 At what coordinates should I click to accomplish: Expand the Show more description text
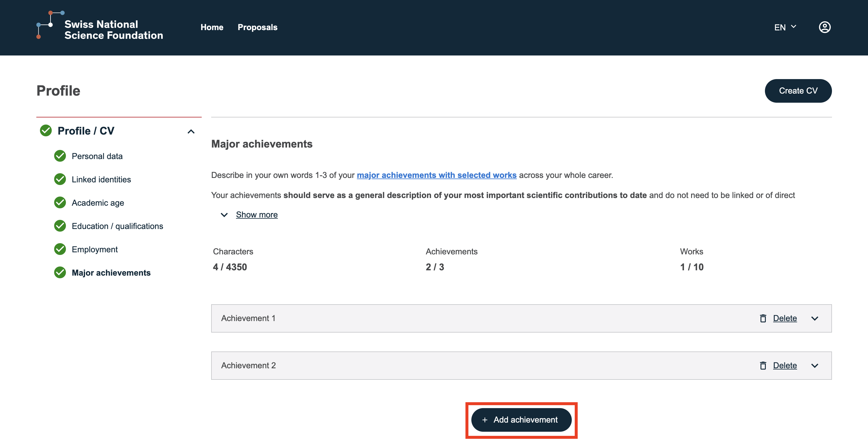[x=256, y=215]
